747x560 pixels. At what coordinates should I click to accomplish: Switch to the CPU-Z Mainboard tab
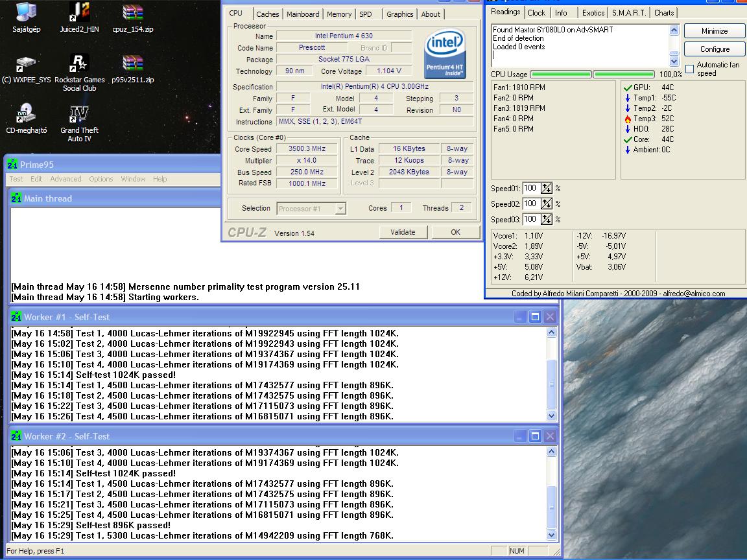coord(303,14)
